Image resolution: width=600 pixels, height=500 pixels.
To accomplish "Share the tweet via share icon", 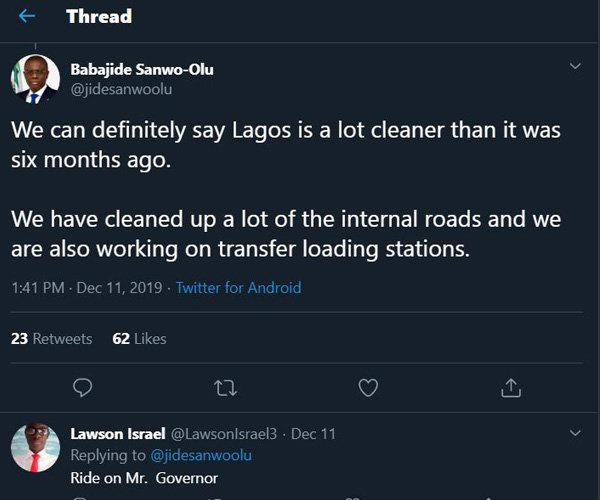I will coord(510,386).
